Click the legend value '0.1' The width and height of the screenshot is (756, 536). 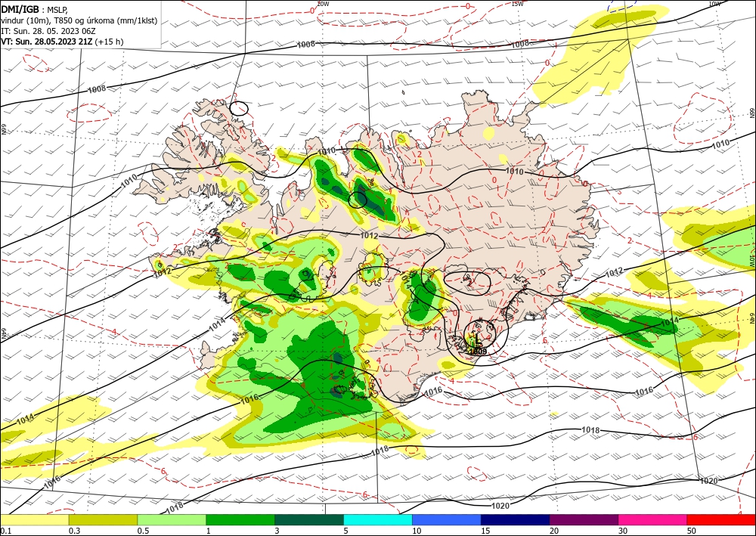tap(6, 531)
